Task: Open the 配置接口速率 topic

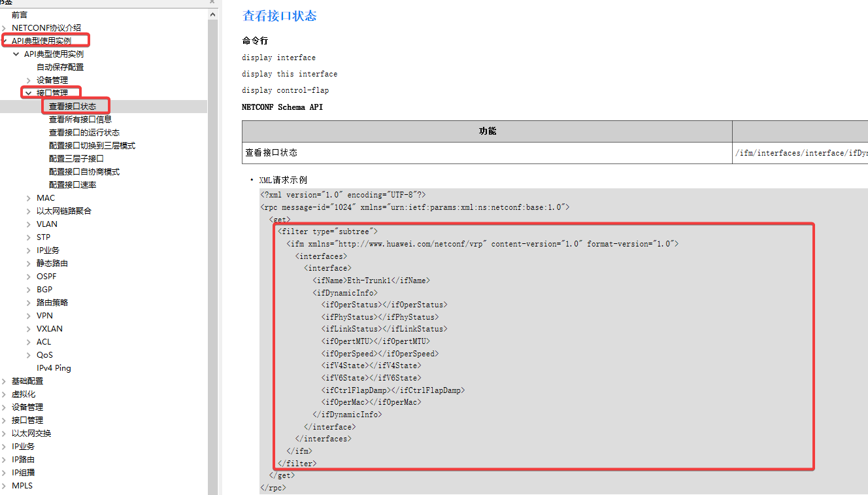Action: tap(73, 184)
